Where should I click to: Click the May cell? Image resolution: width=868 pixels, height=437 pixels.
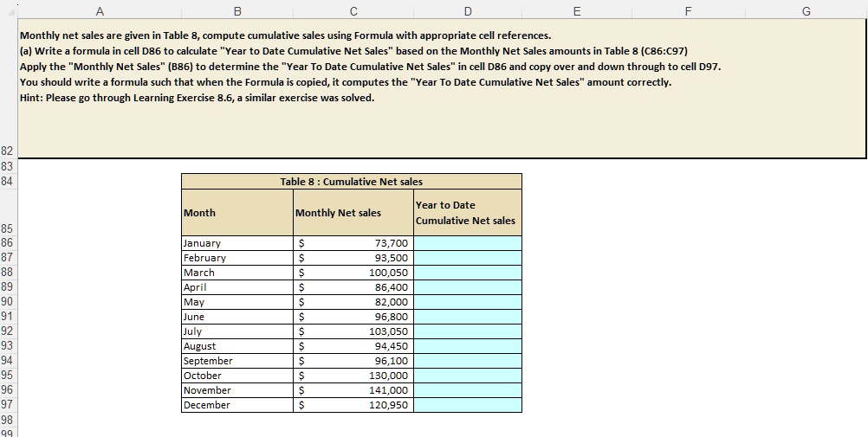237,301
